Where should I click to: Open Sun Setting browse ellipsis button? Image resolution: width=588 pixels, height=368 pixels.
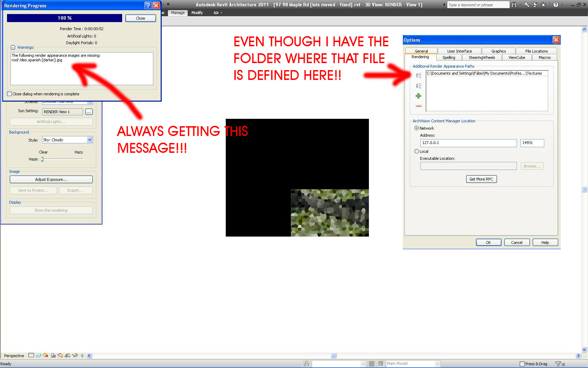(89, 112)
